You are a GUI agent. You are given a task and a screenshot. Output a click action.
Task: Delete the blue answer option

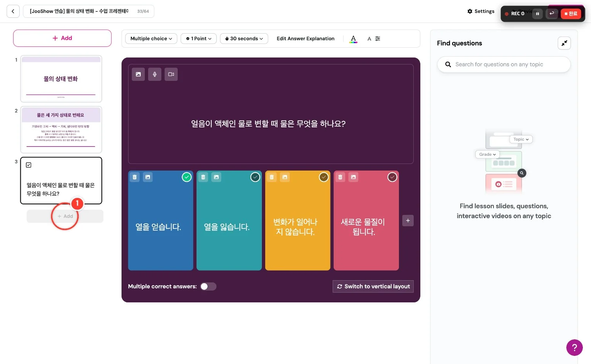[x=135, y=177]
